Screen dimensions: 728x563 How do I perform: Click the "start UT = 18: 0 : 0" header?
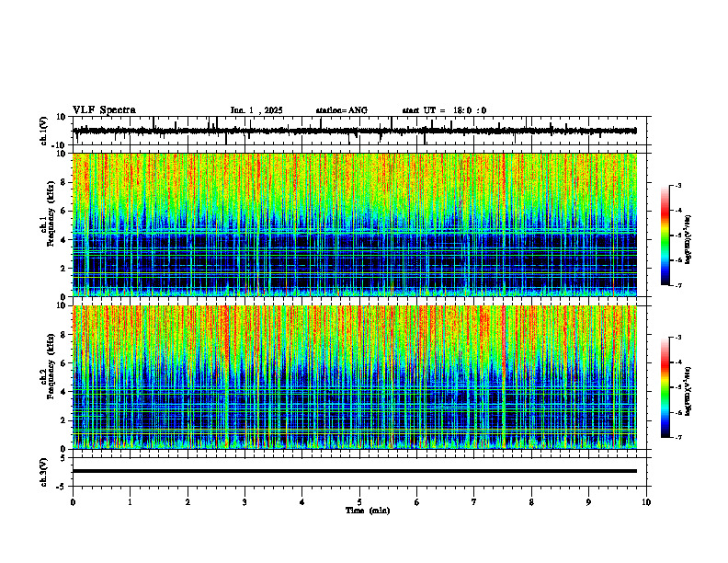444,110
